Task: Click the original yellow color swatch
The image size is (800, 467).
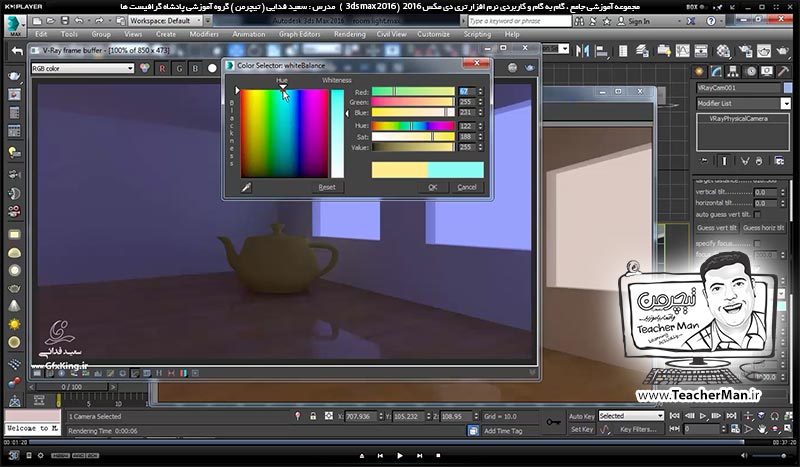Action: pos(399,169)
